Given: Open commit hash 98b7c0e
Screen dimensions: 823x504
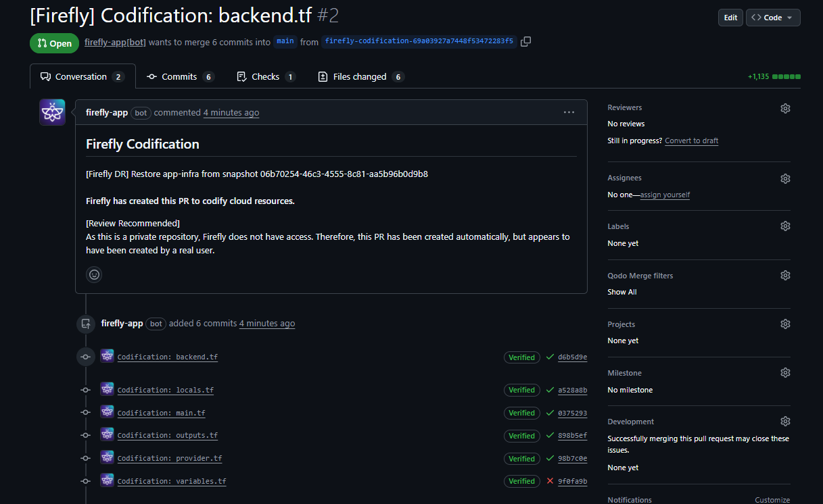Looking at the screenshot, I should [573, 459].
